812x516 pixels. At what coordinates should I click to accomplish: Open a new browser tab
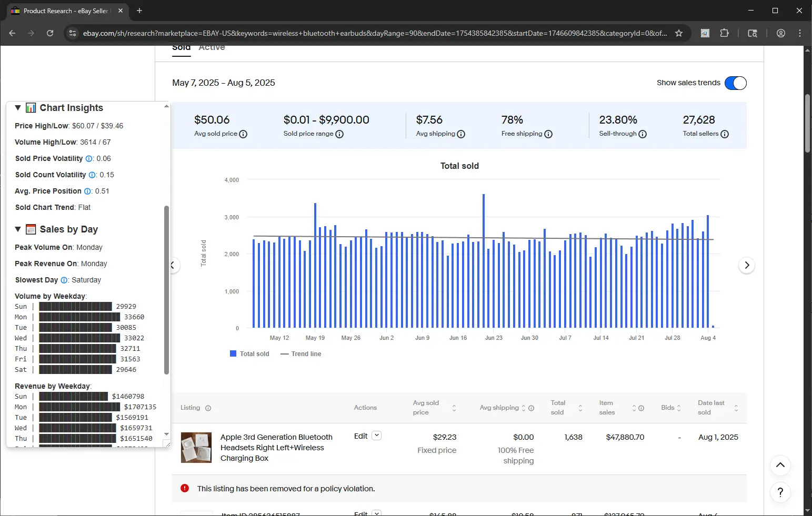139,11
